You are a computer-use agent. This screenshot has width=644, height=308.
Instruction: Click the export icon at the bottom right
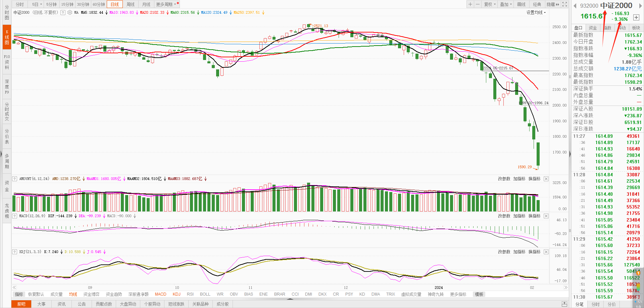564,304
